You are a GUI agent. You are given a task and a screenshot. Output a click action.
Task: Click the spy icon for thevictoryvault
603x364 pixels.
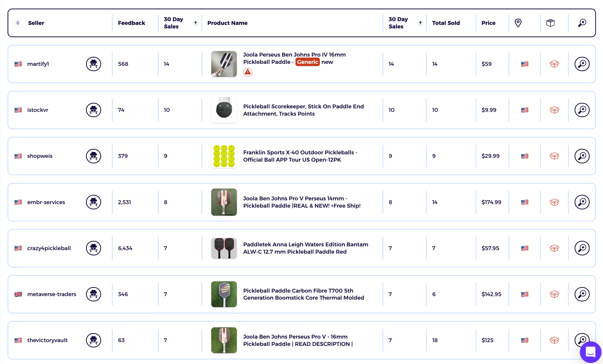[x=94, y=340]
